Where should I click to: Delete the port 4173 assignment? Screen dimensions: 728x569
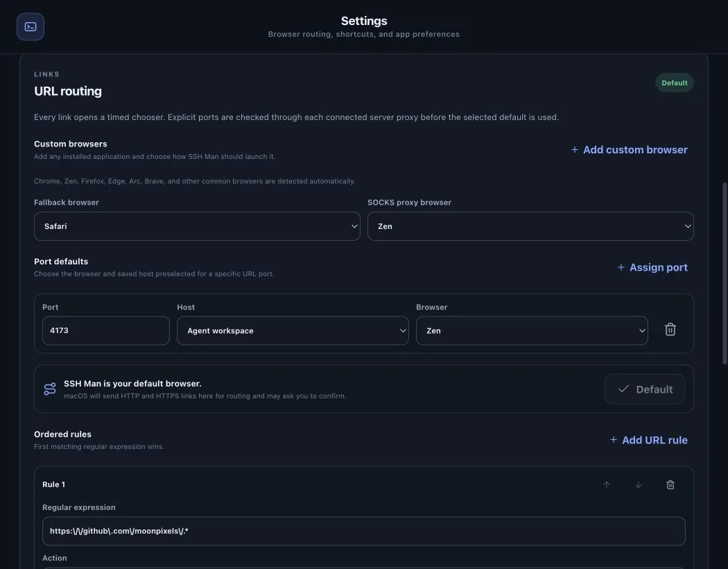tap(670, 330)
